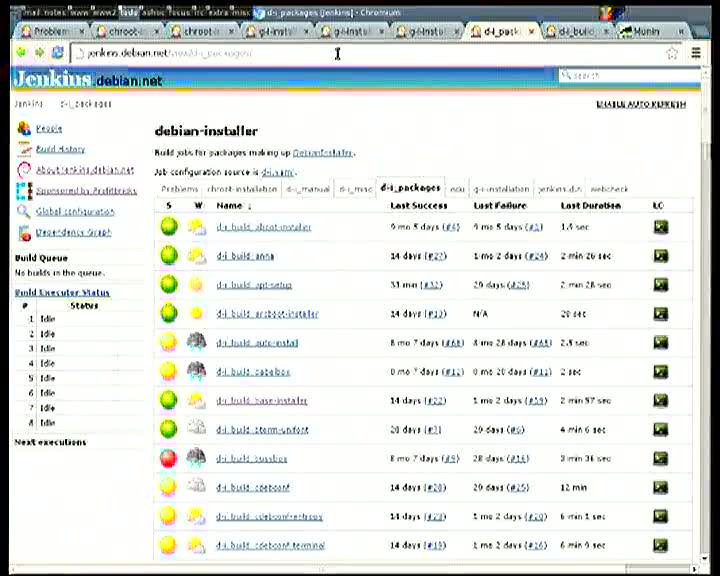The height and width of the screenshot is (576, 720).
Task: Open the d-i_build_busybox job link
Action: click(x=252, y=458)
